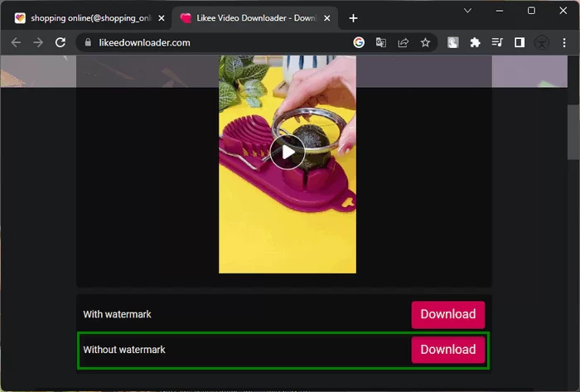Click Download for the Without watermark option
Viewport: 580px width, 392px height.
(x=447, y=350)
